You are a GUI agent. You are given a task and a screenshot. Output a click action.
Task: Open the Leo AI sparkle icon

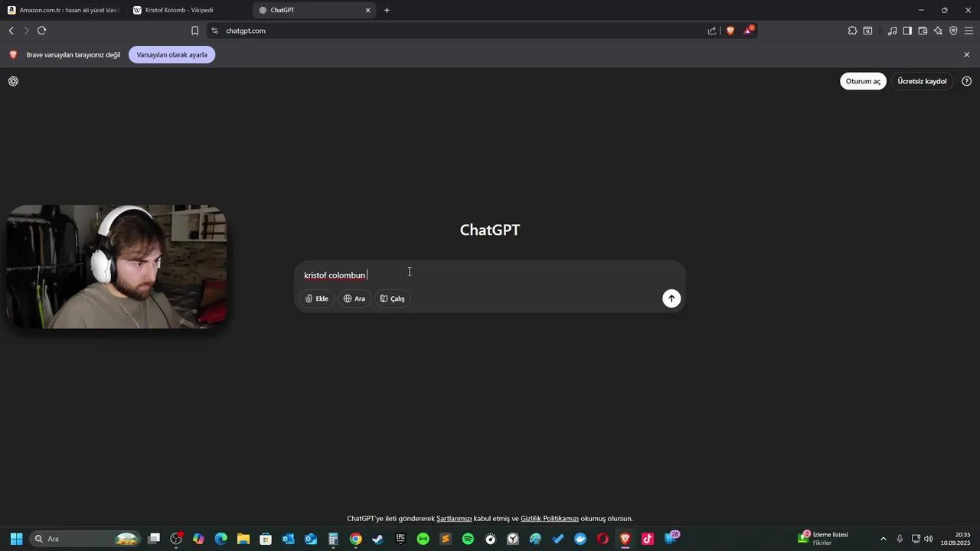[x=938, y=31]
